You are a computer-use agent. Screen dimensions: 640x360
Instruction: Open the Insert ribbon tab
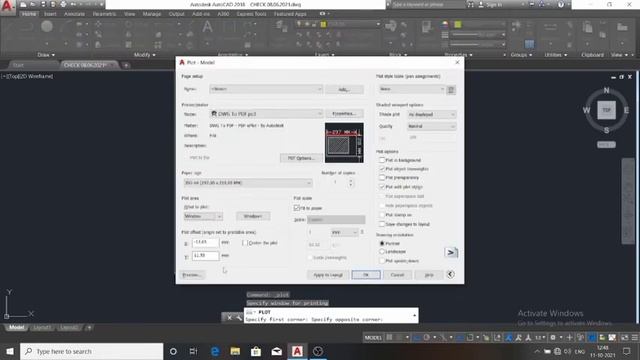pyautogui.click(x=50, y=14)
